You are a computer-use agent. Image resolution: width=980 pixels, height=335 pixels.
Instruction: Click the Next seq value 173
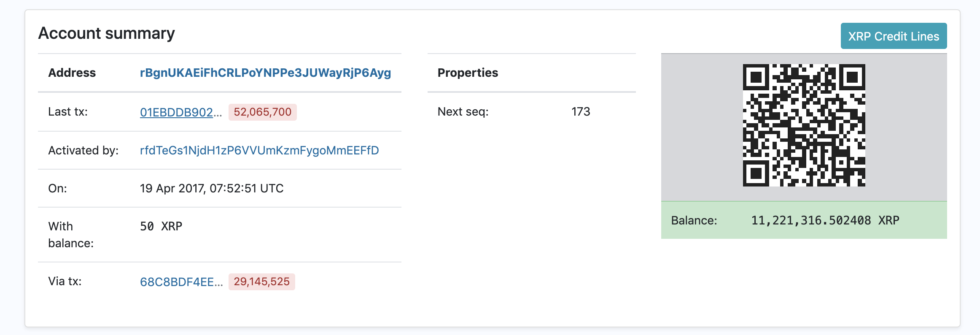point(581,111)
